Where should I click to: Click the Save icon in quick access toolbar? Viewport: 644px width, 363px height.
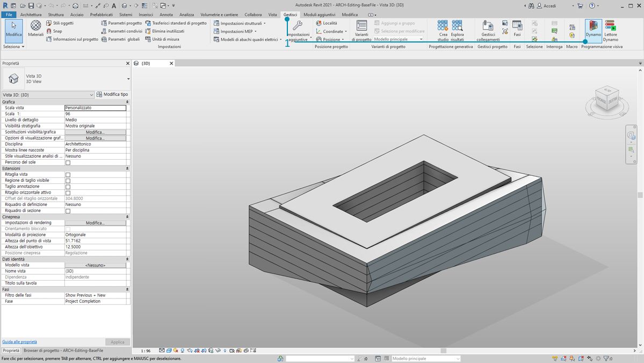pyautogui.click(x=31, y=6)
